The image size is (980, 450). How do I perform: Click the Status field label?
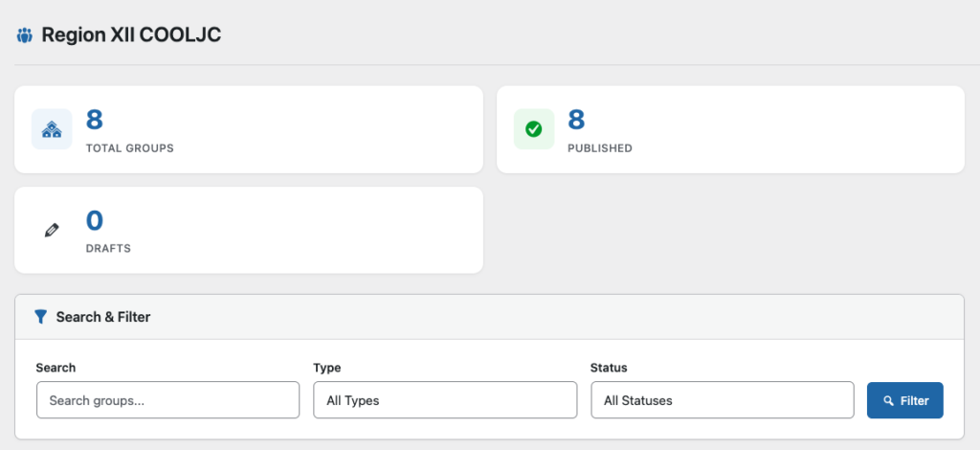pyautogui.click(x=609, y=368)
